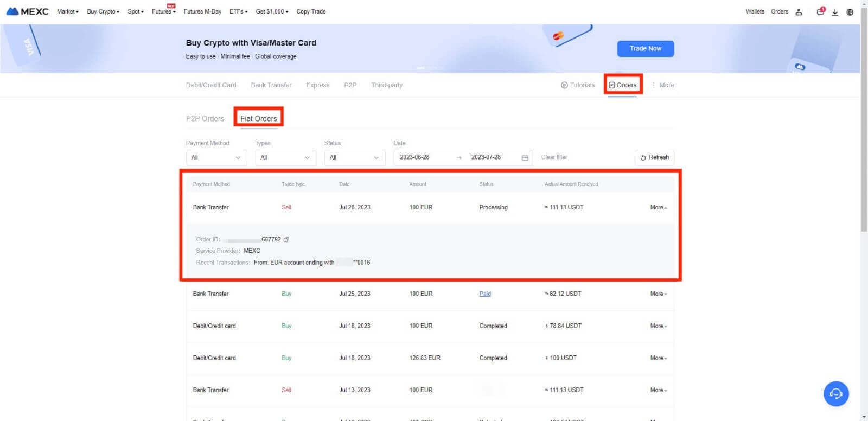Viewport: 868px width, 421px height.
Task: Set the end date 2023-07-28 field
Action: [x=486, y=157]
